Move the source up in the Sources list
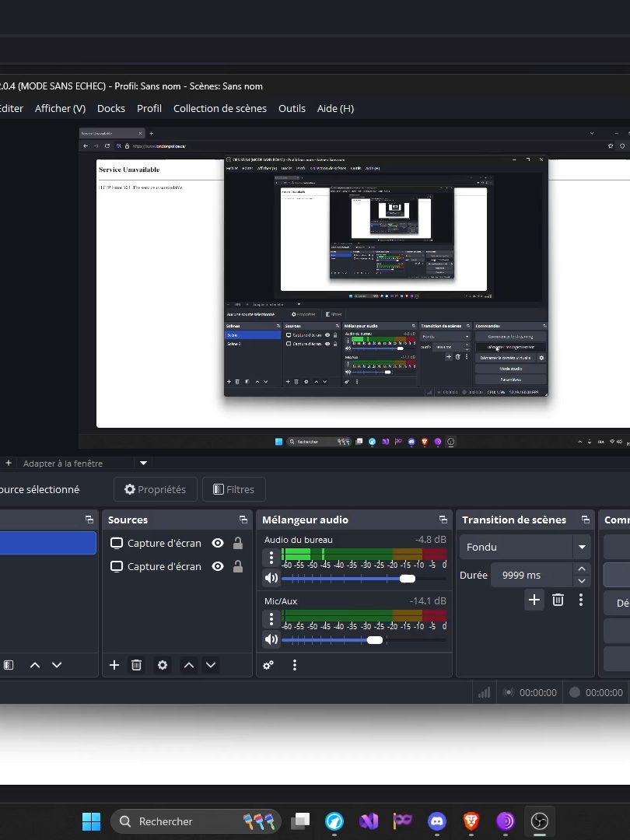Screen dimensions: 630x840 tap(188, 665)
